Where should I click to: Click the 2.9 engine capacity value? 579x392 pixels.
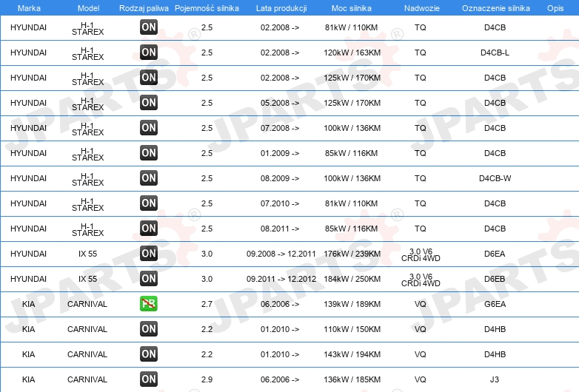pyautogui.click(x=207, y=379)
